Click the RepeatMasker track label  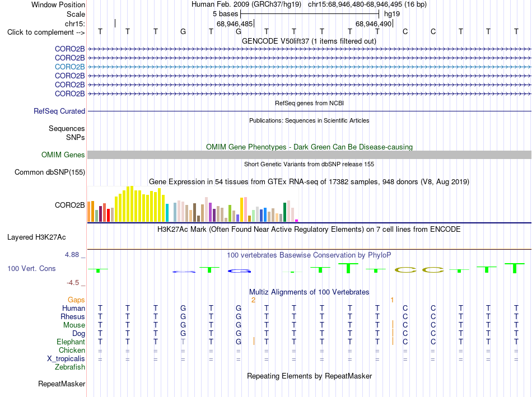pos(62,384)
